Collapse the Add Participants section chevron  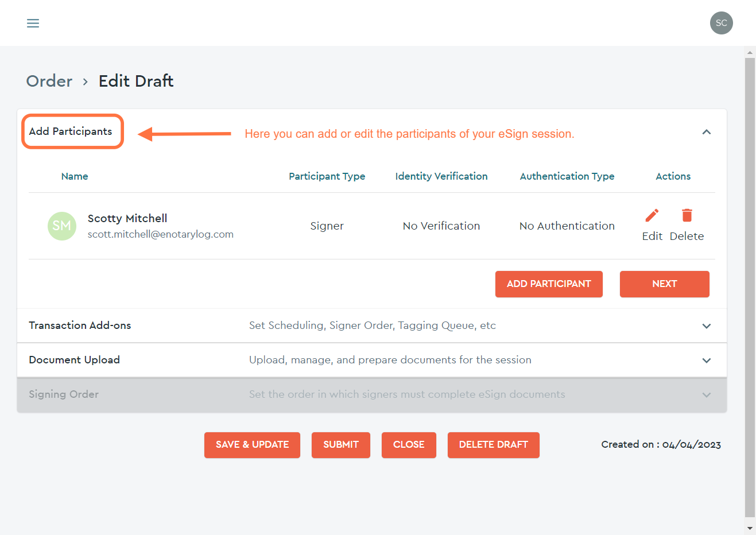click(x=707, y=132)
